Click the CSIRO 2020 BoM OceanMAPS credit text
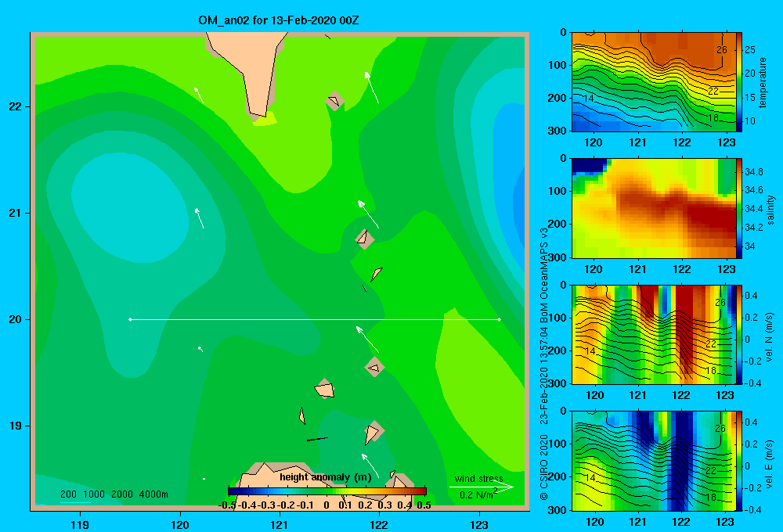The width and height of the screenshot is (783, 532). coord(544,365)
